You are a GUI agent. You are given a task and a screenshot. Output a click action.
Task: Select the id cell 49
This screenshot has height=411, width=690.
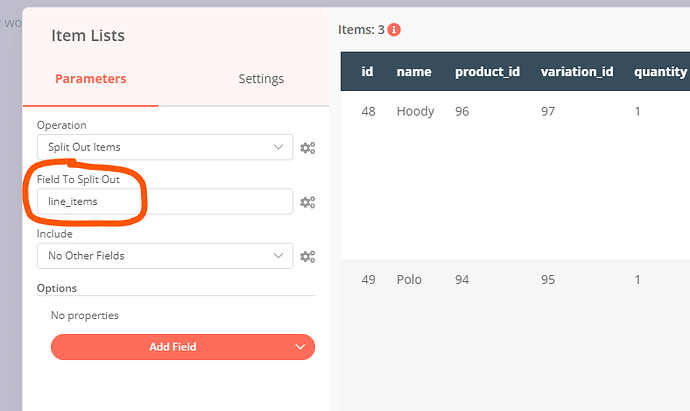click(x=368, y=279)
